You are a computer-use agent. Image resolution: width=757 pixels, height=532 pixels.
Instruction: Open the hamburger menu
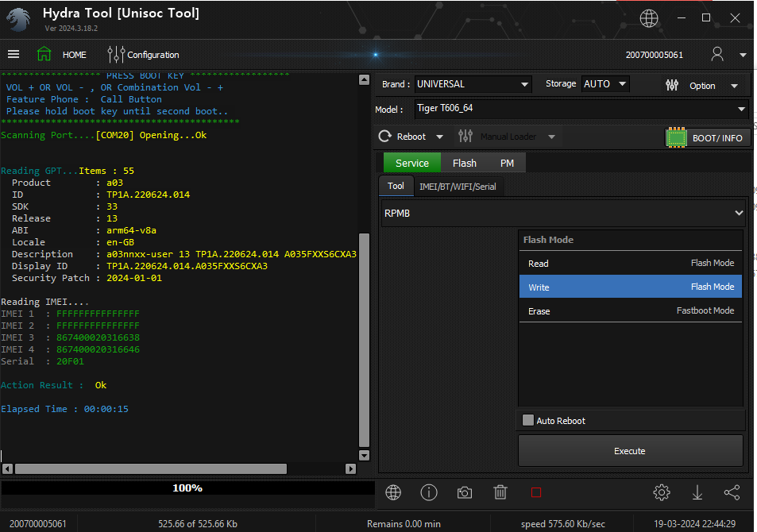[x=14, y=55]
